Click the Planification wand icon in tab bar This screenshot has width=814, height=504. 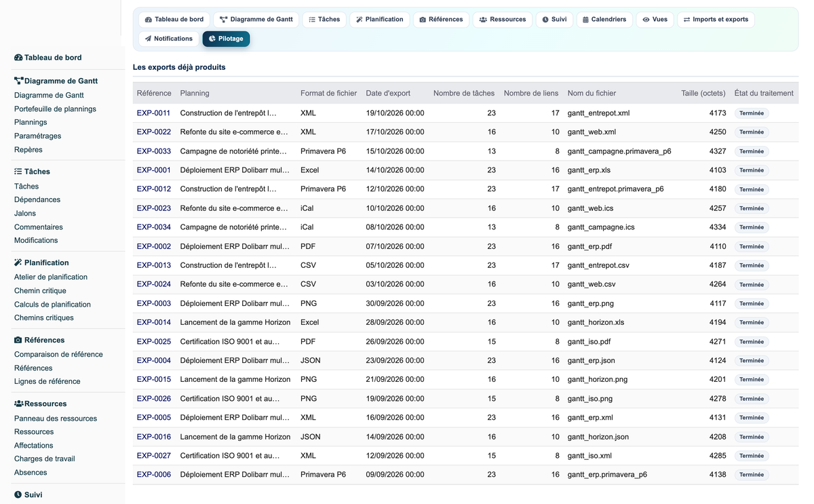pos(360,20)
